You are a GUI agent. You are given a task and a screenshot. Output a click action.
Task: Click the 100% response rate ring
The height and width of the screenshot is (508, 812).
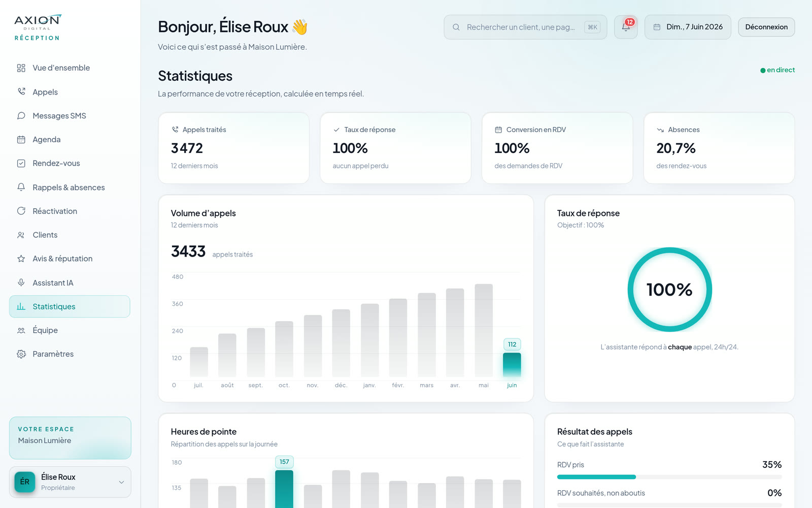(x=669, y=290)
